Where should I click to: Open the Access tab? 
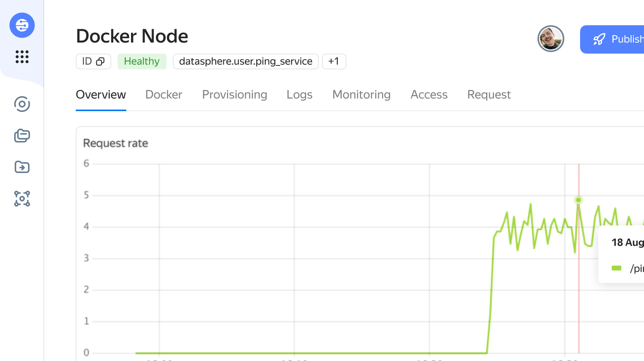[x=429, y=95]
